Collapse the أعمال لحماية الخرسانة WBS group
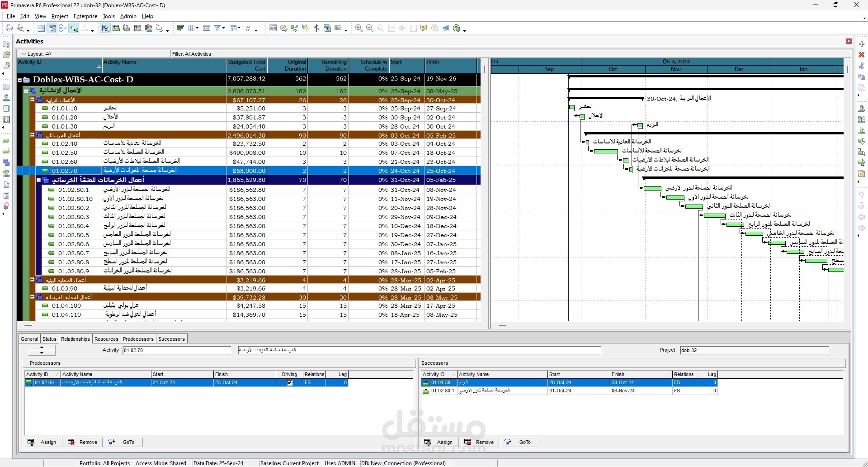 tap(33, 297)
